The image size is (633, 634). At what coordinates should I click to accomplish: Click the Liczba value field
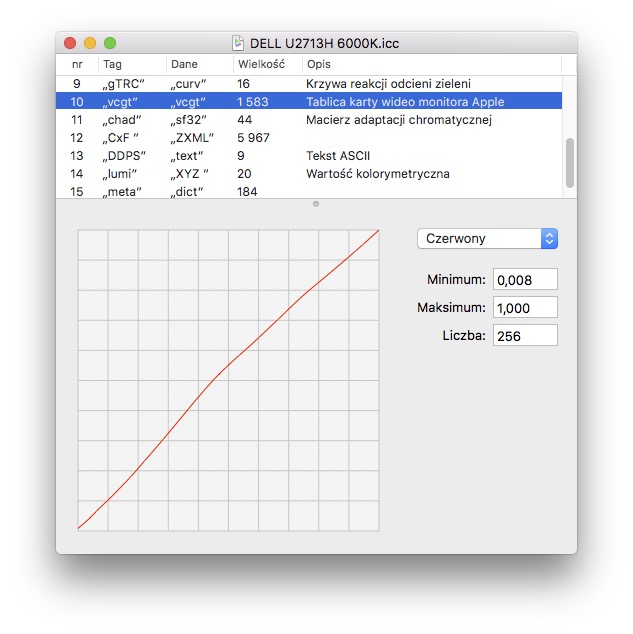pos(525,336)
